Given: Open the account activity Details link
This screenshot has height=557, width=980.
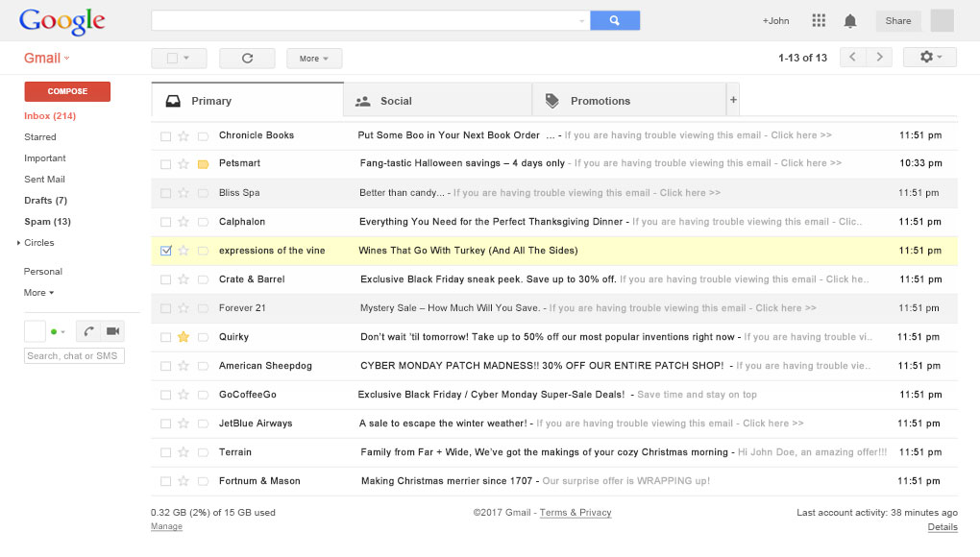Looking at the screenshot, I should point(943,527).
